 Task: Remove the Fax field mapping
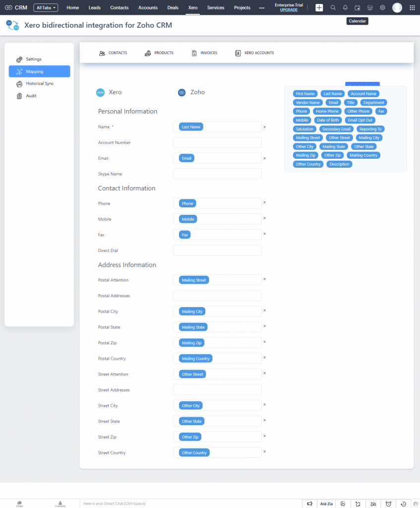265,234
